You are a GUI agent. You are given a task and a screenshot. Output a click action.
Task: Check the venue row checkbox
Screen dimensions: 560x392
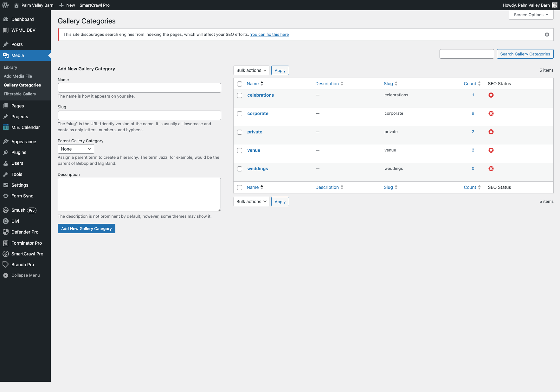[240, 151]
